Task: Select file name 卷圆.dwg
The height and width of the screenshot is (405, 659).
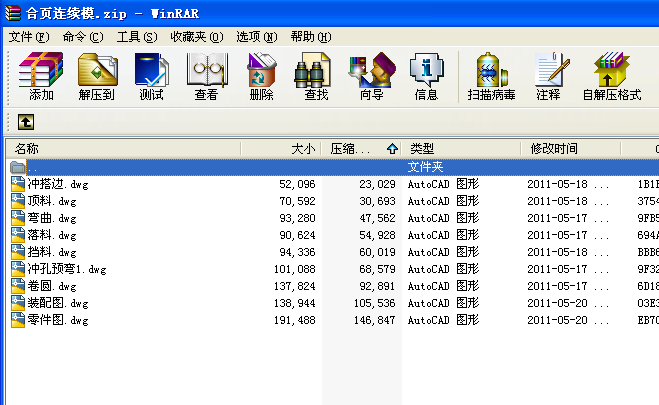Action: (52, 286)
